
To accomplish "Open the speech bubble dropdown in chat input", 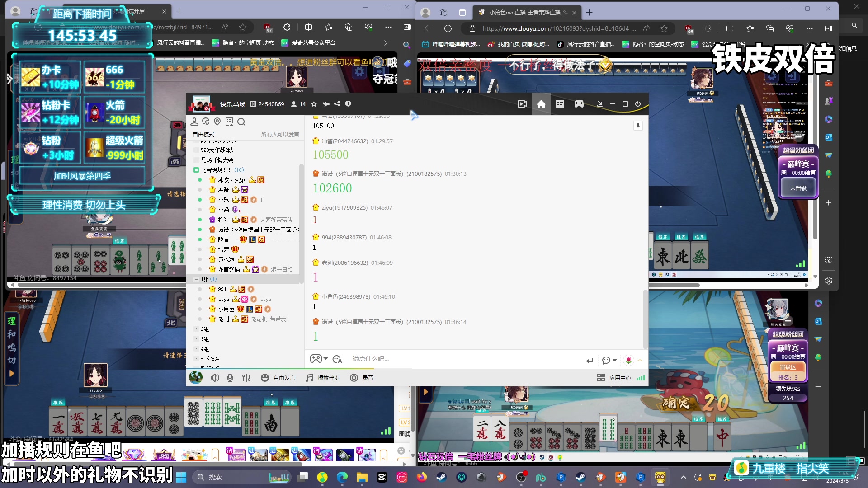I will [x=609, y=360].
